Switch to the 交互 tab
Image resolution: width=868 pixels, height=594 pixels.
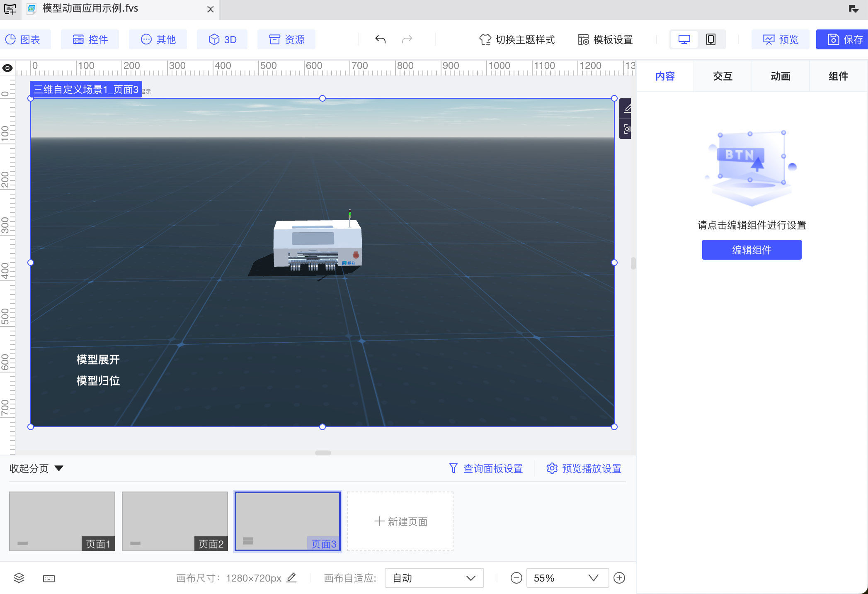point(723,76)
